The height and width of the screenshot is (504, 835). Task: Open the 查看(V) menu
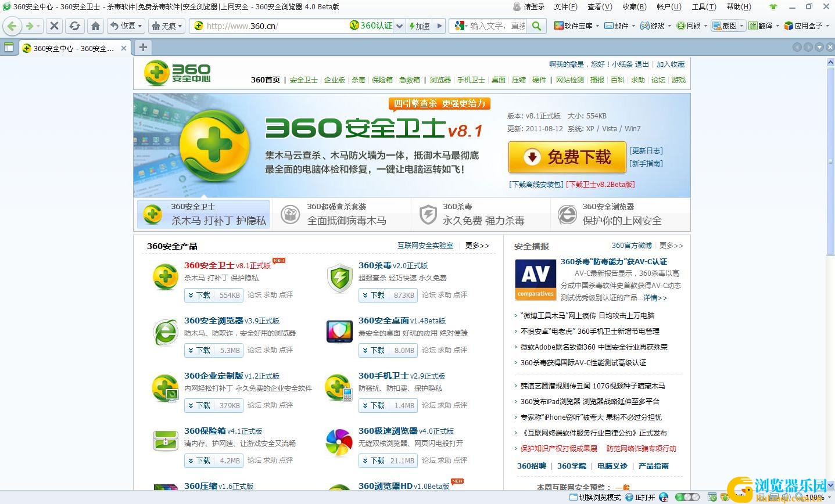[x=600, y=7]
